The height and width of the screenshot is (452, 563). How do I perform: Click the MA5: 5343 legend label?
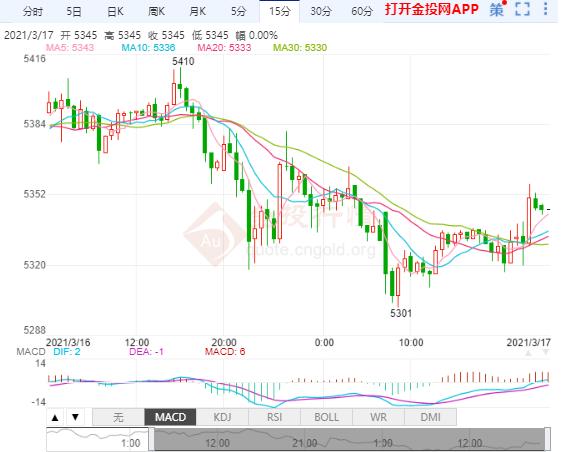[70, 47]
